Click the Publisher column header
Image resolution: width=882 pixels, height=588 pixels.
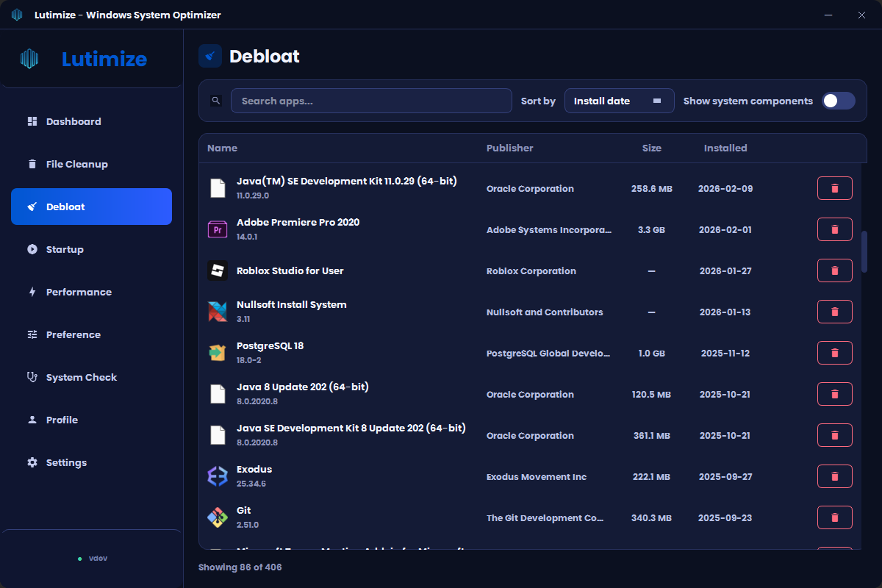pos(509,148)
